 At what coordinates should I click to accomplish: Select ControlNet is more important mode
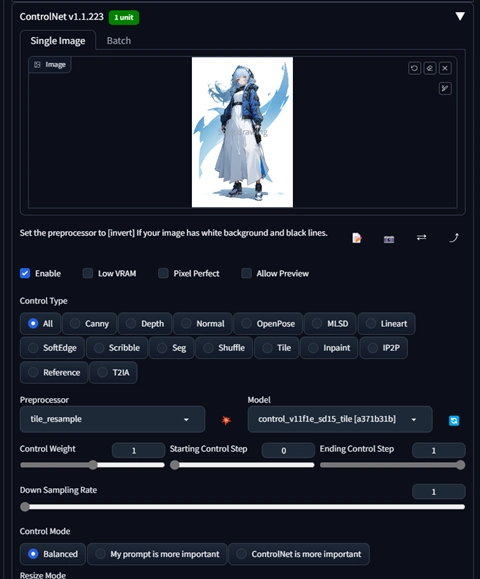(299, 554)
